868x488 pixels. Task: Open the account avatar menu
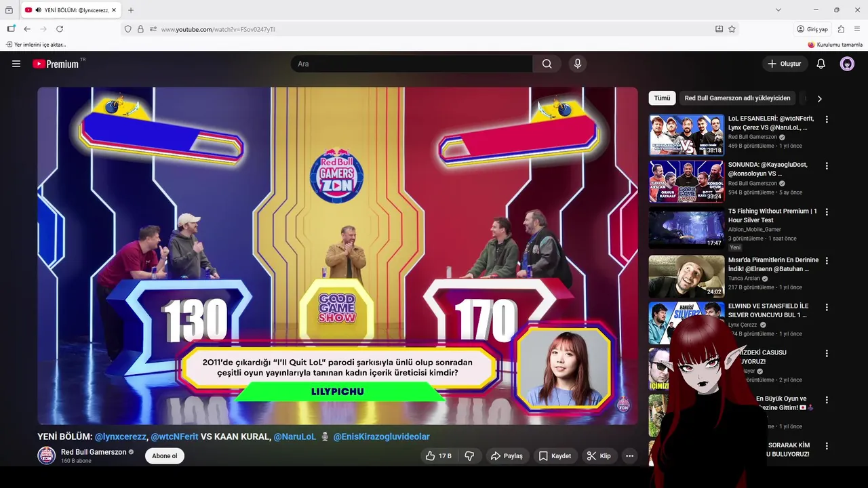pos(847,64)
